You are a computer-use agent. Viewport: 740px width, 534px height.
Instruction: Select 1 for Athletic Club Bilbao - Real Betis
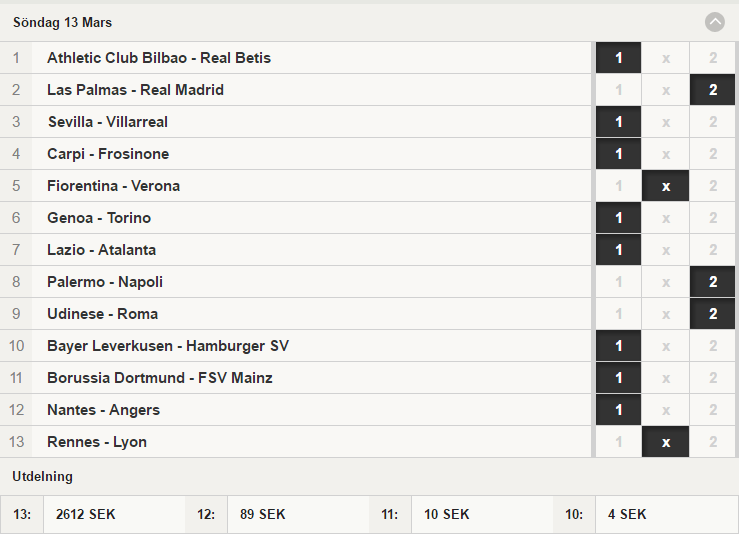pos(618,58)
